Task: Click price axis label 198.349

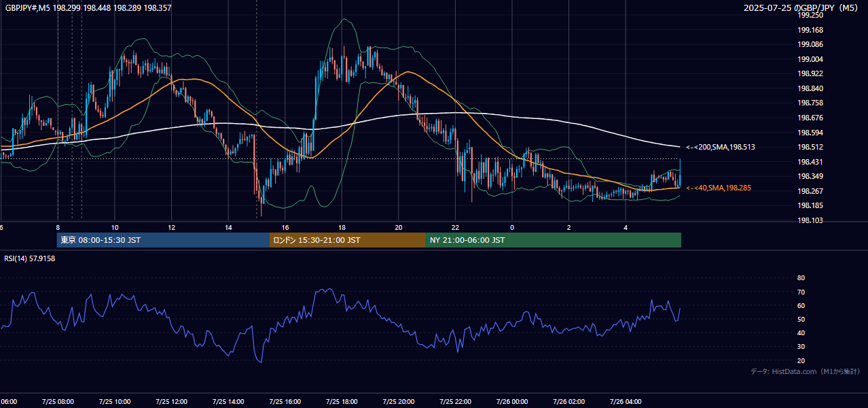Action: click(x=810, y=176)
